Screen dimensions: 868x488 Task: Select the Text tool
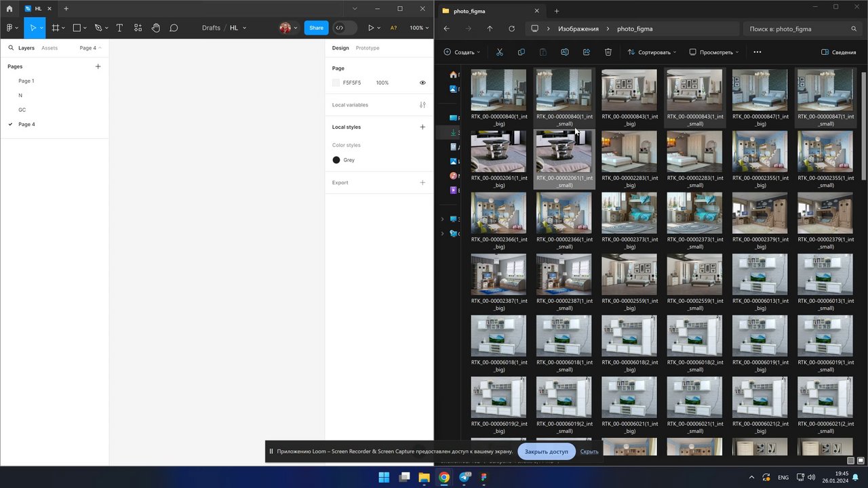pyautogui.click(x=119, y=28)
